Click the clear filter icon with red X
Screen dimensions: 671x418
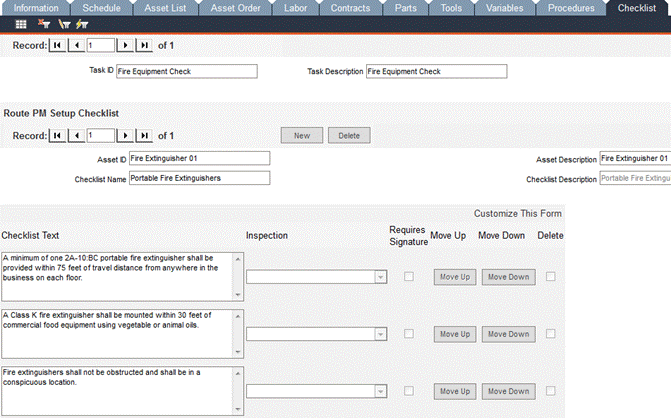coord(45,24)
